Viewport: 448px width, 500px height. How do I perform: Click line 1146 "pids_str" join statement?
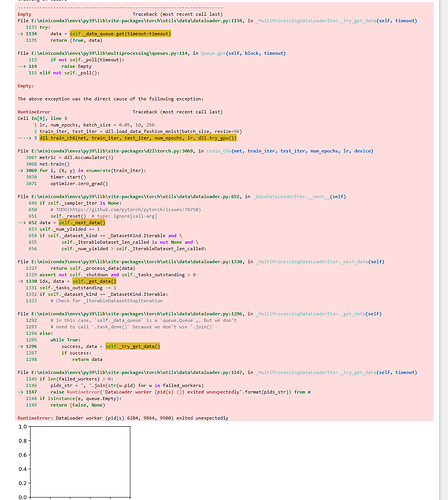tap(127, 385)
